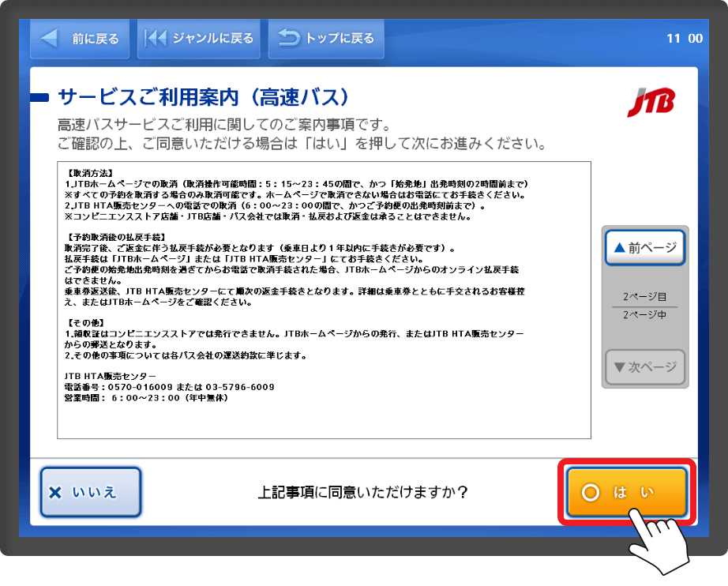728x586 pixels.
Task: Click the 電話番号 0570-016009 line
Action: [x=169, y=387]
